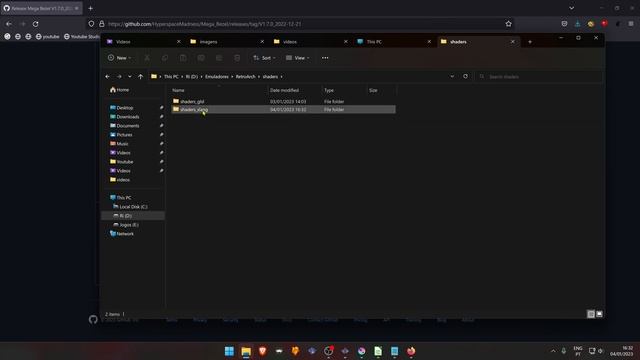Bookmark the page with browser star icon
640x360 pixels.
point(509,24)
